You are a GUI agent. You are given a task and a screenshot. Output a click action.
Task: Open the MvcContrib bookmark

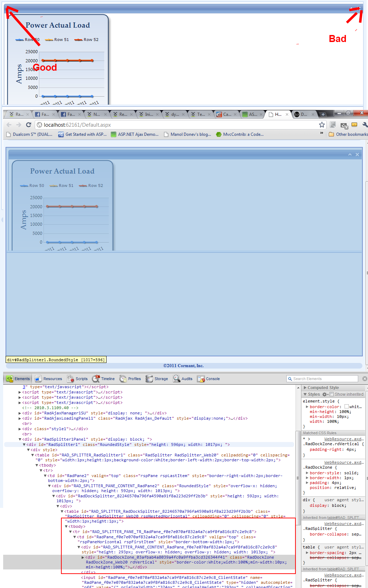coord(240,134)
